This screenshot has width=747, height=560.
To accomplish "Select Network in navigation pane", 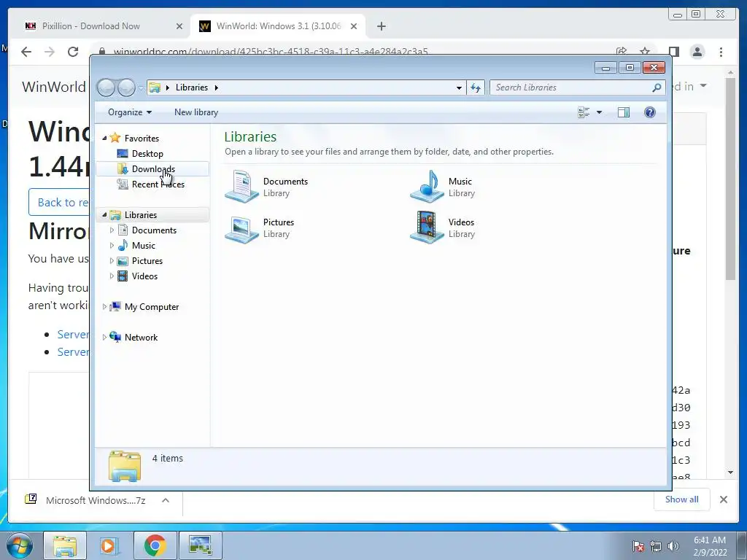I will [x=141, y=337].
